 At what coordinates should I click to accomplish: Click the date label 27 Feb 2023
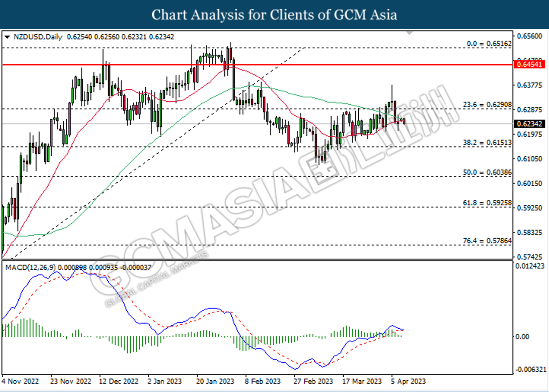[x=313, y=381]
